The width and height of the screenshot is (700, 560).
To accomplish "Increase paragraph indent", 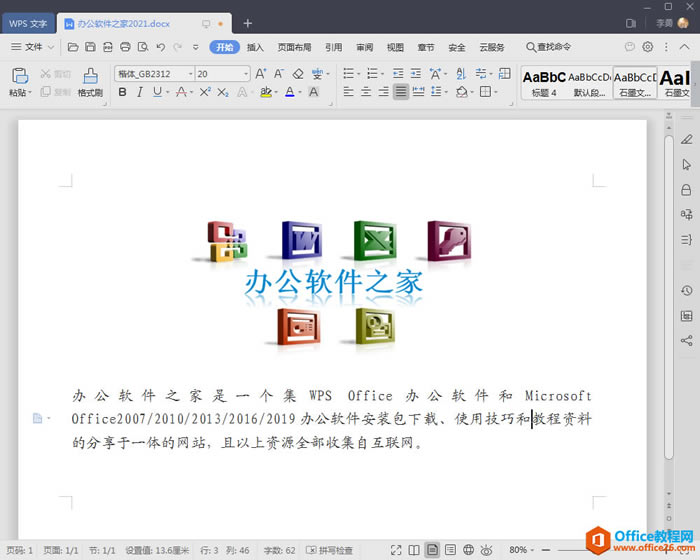I will (x=416, y=73).
